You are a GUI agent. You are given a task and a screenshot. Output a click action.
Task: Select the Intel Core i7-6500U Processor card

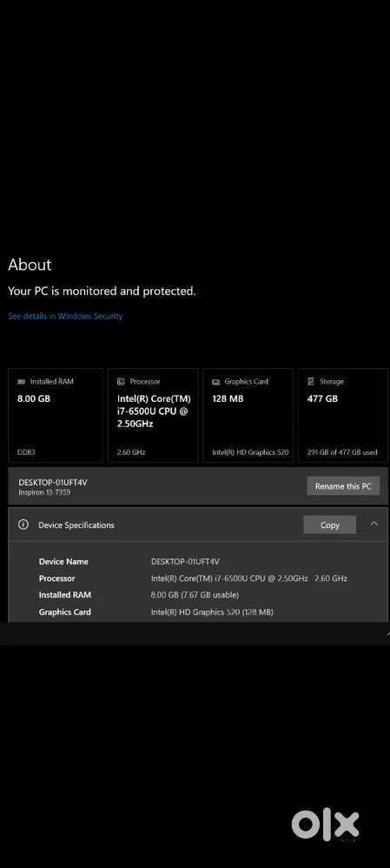(x=153, y=415)
